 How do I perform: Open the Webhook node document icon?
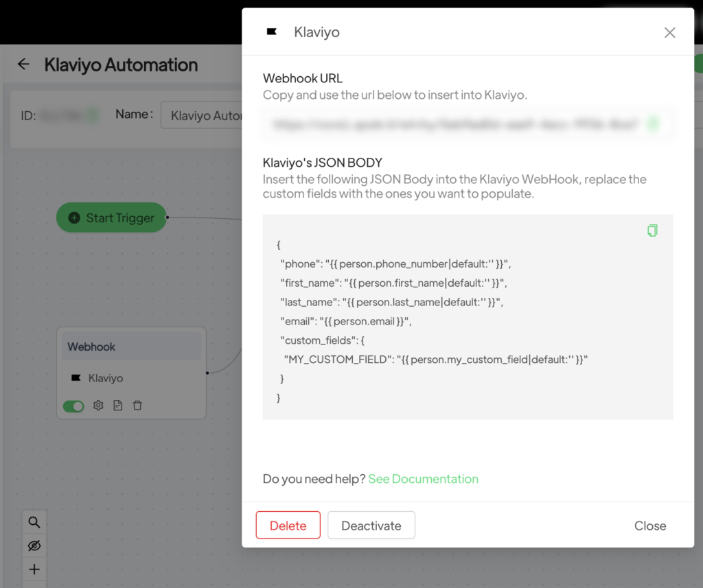click(117, 405)
